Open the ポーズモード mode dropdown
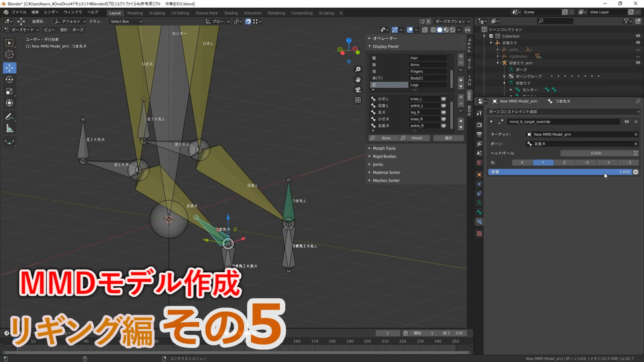This screenshot has width=644, height=362. click(21, 29)
